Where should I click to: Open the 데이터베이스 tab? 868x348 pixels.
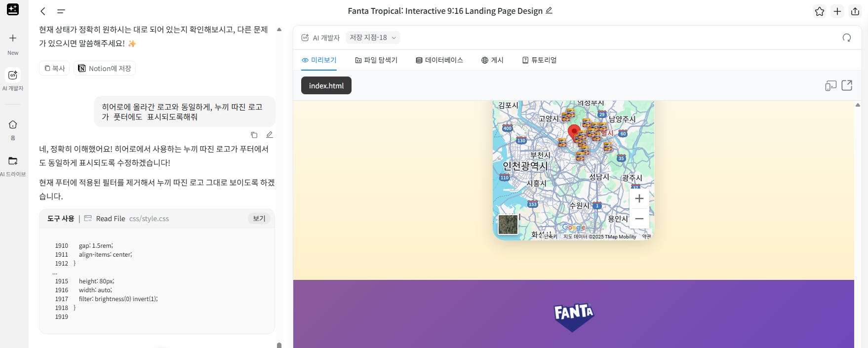coord(439,60)
